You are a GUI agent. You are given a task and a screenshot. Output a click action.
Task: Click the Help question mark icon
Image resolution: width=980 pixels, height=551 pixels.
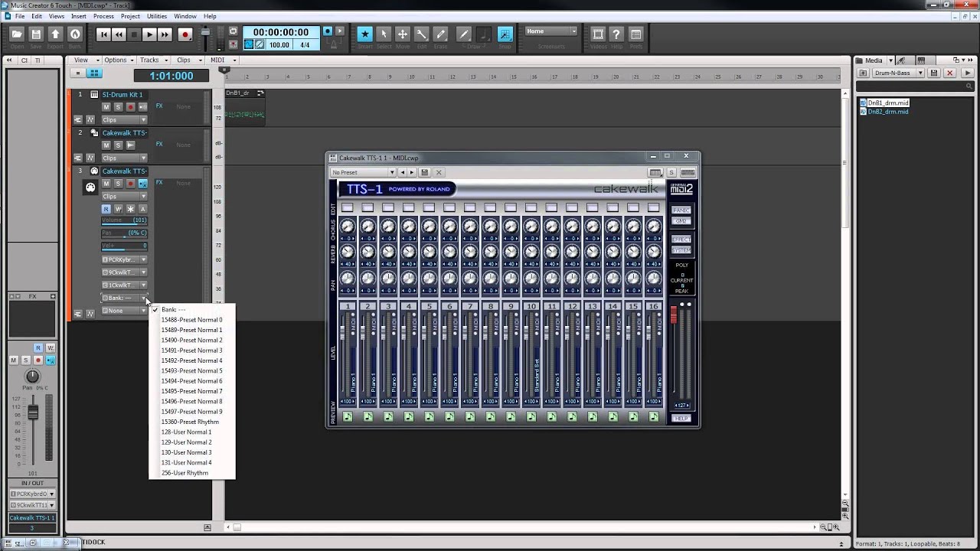tap(617, 34)
